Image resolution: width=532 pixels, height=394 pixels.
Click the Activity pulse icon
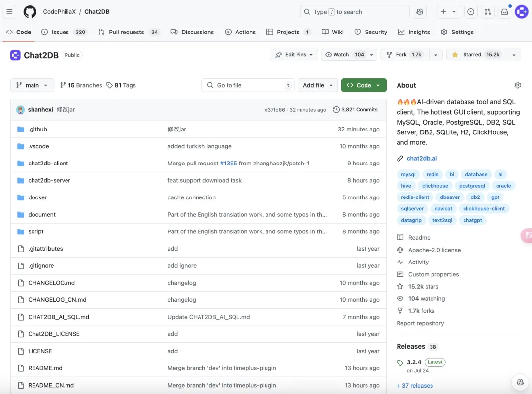(400, 262)
